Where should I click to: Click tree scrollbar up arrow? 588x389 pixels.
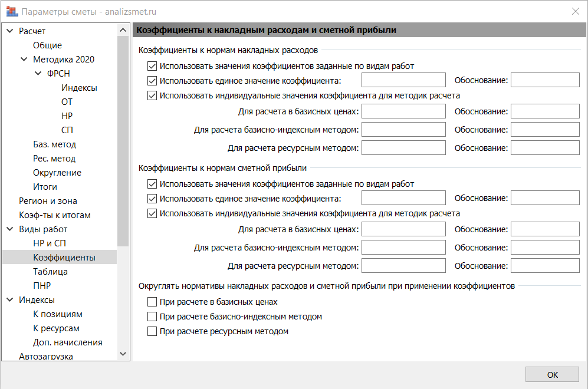click(123, 30)
